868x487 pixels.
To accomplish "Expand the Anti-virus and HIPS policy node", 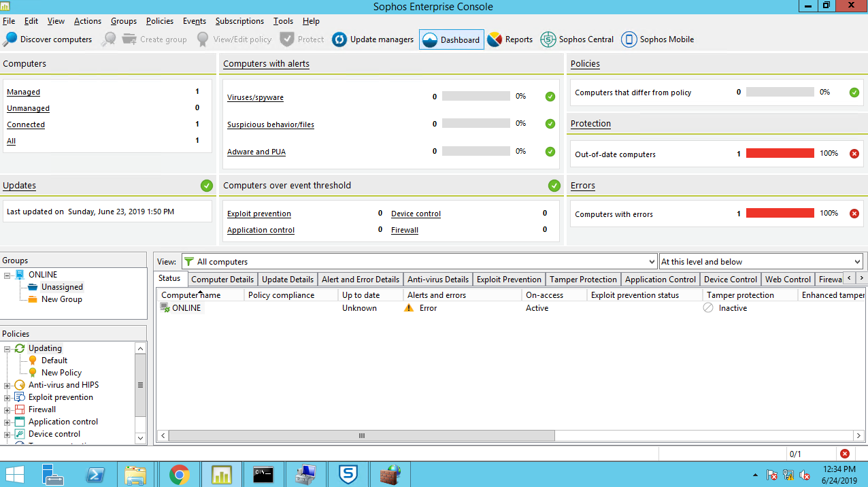I will tap(7, 385).
